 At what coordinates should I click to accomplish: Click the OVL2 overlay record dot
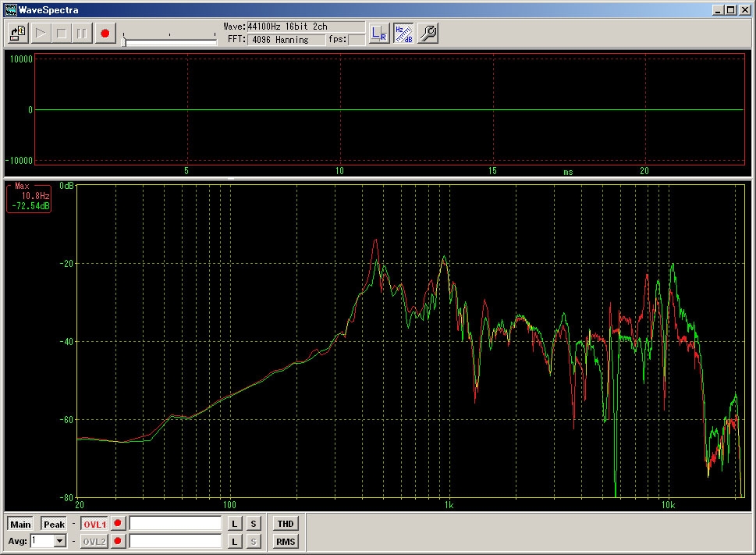[x=119, y=541]
